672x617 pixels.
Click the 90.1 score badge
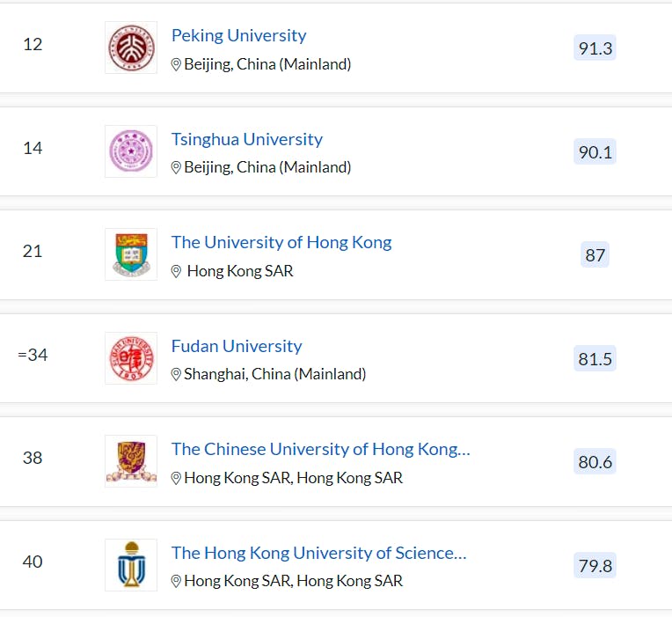point(595,152)
